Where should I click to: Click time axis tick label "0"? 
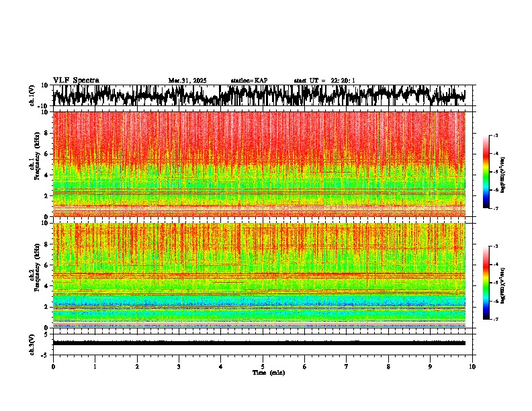coord(53,367)
